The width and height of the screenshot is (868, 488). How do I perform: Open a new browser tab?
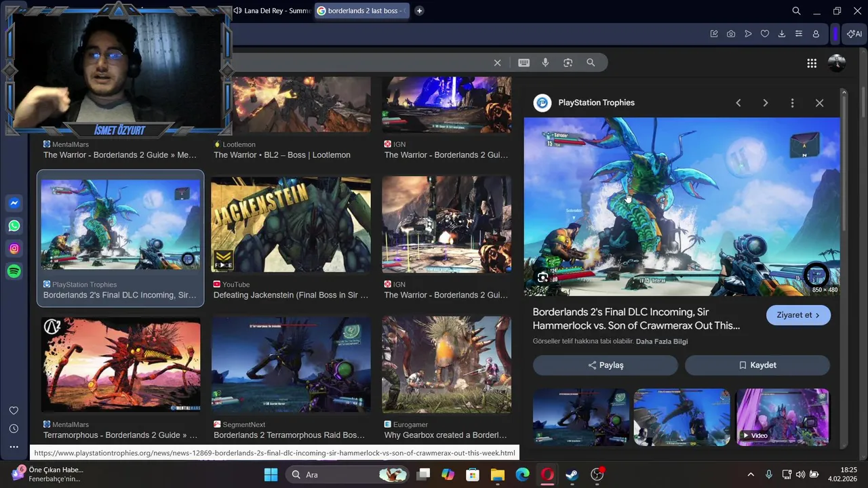[x=419, y=11]
